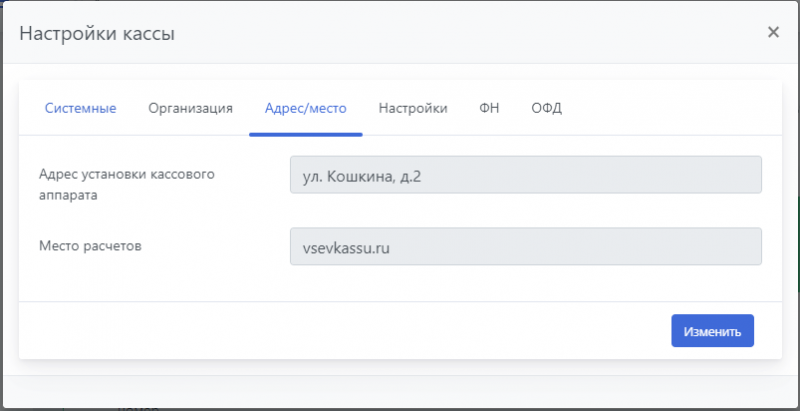The image size is (800, 411).
Task: Switch to the ОФД tab
Action: click(546, 108)
